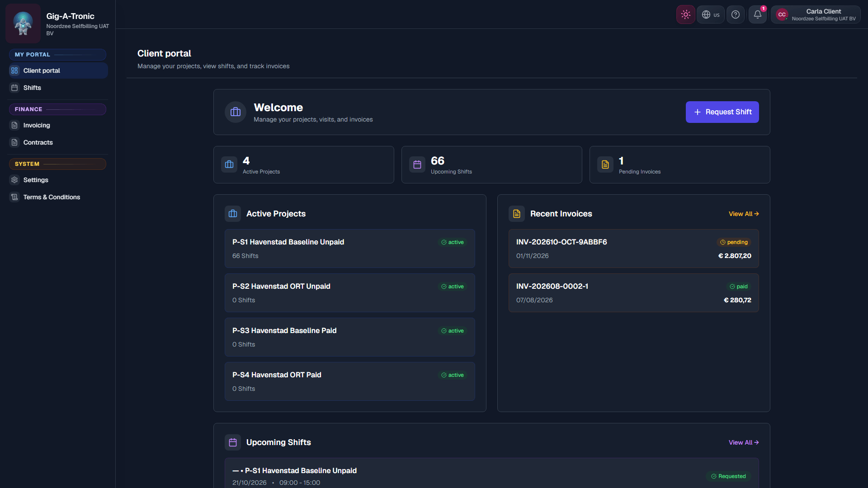Image resolution: width=868 pixels, height=488 pixels.
Task: Open the Carla Client user profile menu
Action: click(x=816, y=14)
